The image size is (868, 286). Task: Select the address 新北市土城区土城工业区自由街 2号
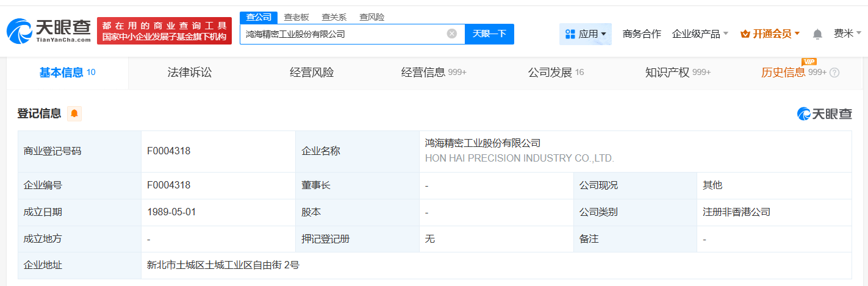click(x=223, y=265)
